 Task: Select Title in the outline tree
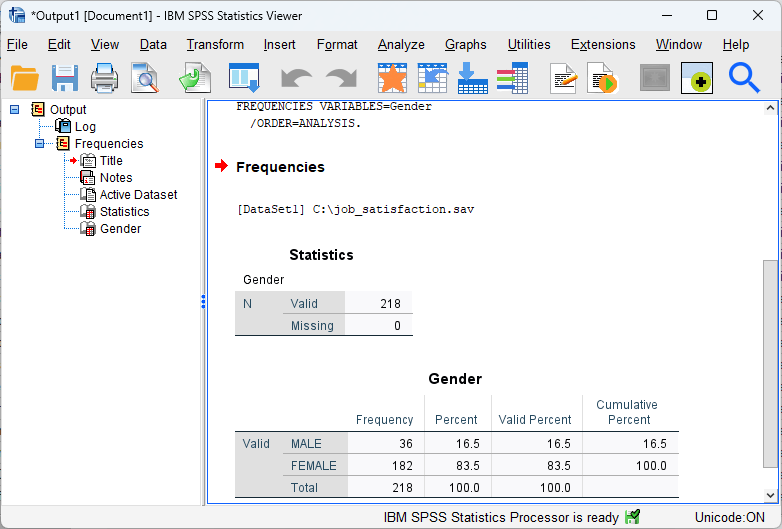(x=111, y=161)
